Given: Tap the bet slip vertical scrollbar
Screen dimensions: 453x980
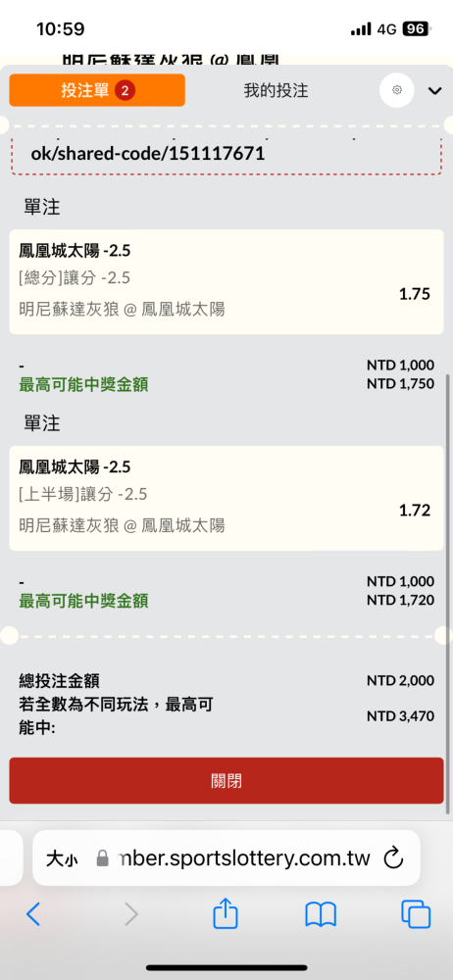Looking at the screenshot, I should tap(448, 594).
